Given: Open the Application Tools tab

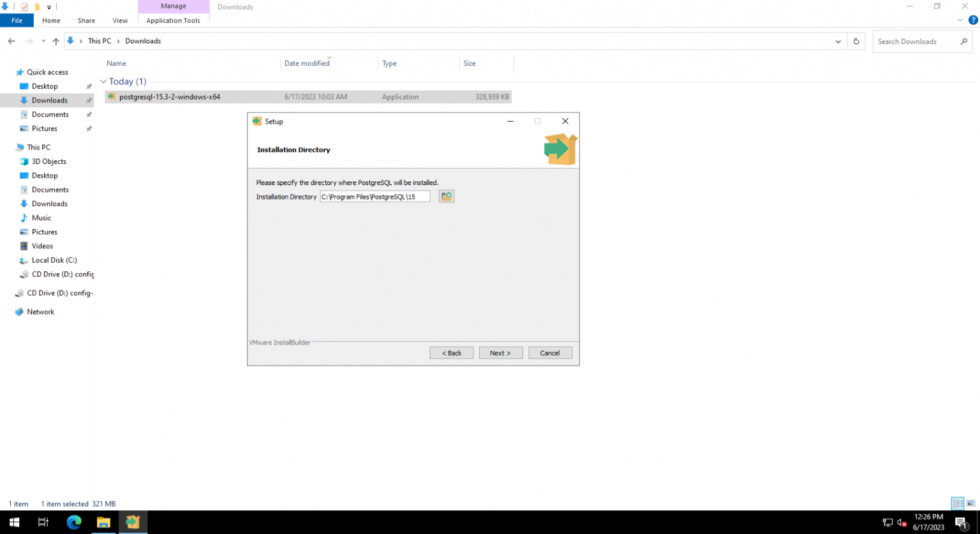Looking at the screenshot, I should click(x=174, y=20).
